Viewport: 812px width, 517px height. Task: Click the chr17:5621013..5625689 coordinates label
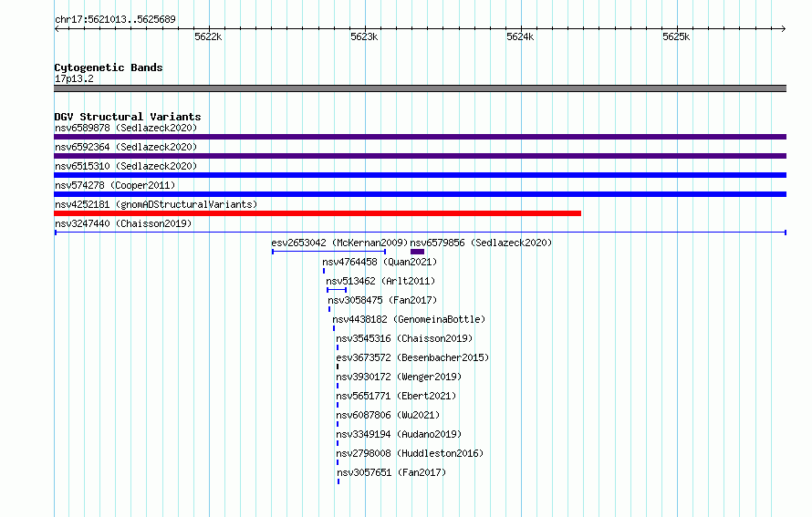tap(115, 19)
